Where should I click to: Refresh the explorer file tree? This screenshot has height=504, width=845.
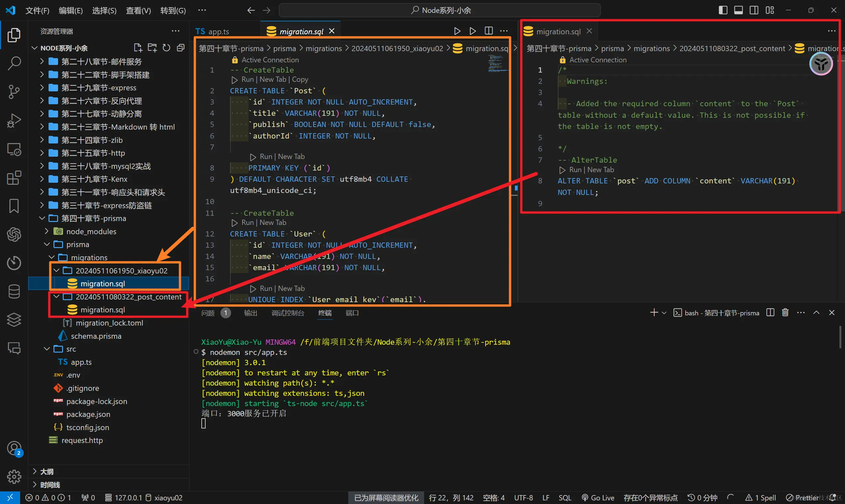click(166, 48)
